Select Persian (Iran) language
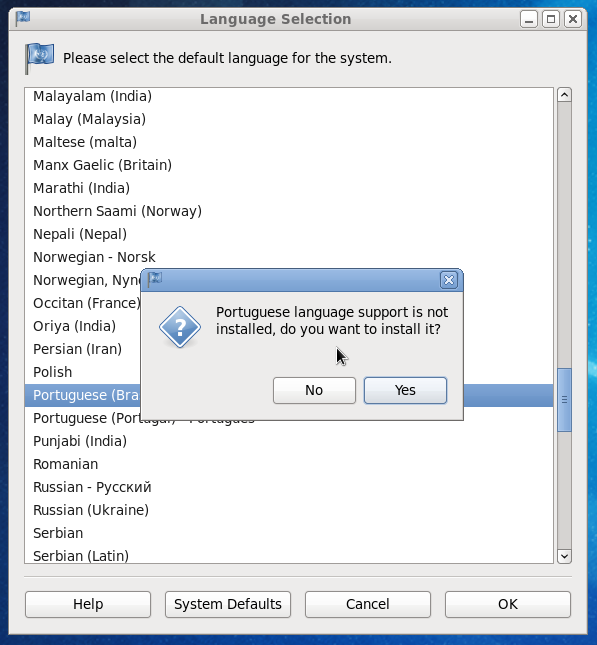 click(82, 350)
